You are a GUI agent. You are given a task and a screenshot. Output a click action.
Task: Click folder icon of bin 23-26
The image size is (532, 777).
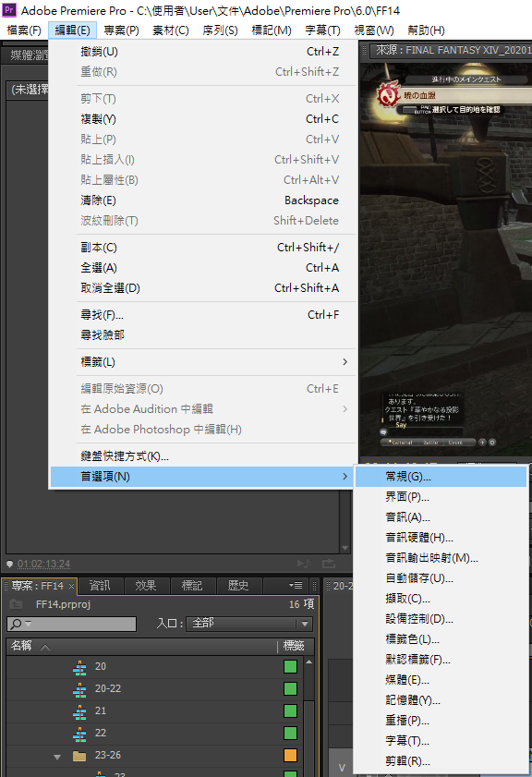tap(79, 756)
